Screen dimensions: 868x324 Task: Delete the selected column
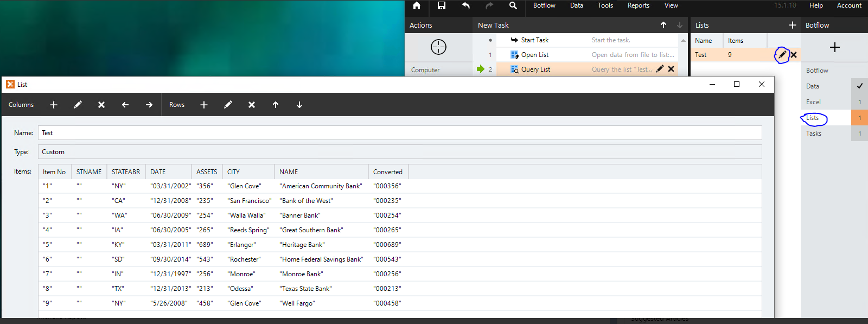101,105
